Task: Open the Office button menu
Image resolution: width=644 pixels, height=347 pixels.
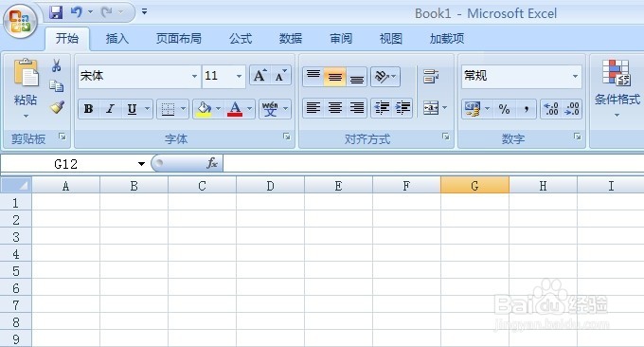Action: tap(20, 22)
